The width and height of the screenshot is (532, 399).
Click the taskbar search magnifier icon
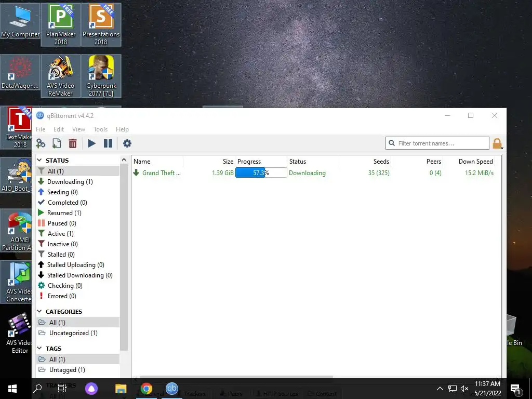coord(37,389)
